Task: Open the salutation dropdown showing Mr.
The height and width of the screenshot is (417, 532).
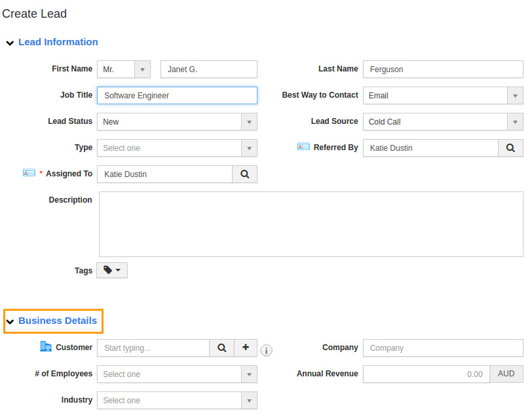Action: click(142, 69)
